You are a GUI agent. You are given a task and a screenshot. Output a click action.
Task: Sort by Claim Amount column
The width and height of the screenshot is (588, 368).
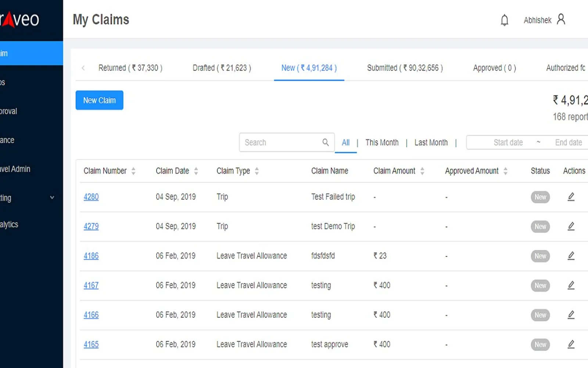[x=422, y=171]
